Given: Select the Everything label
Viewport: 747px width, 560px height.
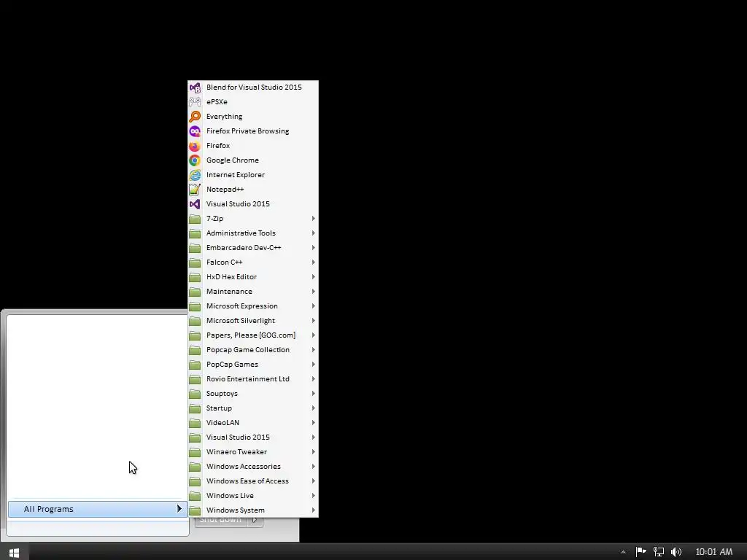Looking at the screenshot, I should 225,117.
